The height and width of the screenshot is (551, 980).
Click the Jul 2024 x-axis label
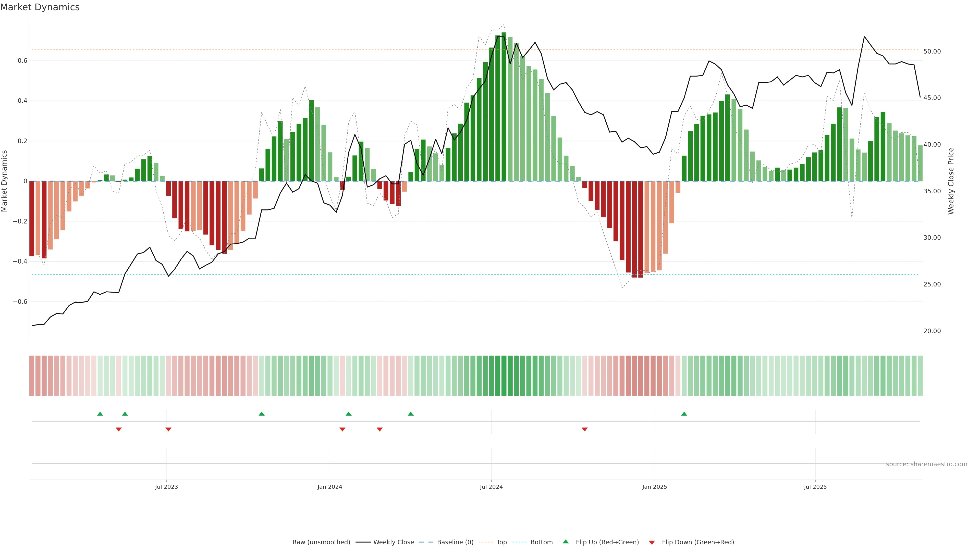[491, 487]
